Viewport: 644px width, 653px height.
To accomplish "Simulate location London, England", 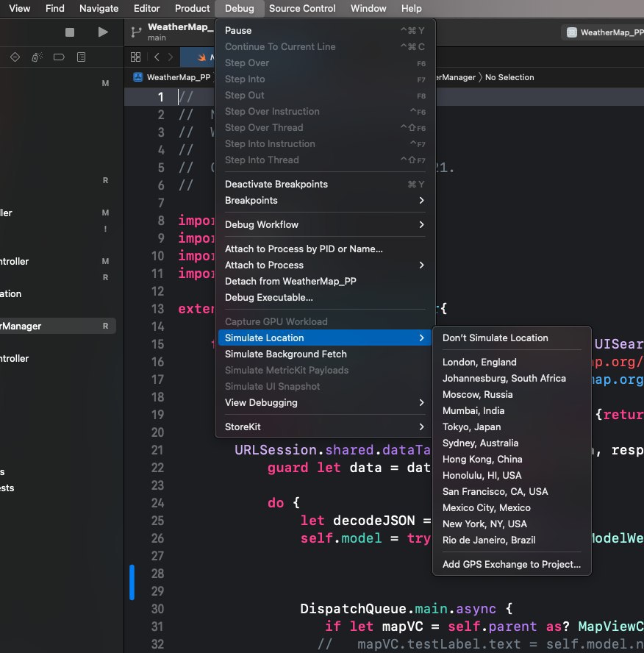I will pos(512,362).
